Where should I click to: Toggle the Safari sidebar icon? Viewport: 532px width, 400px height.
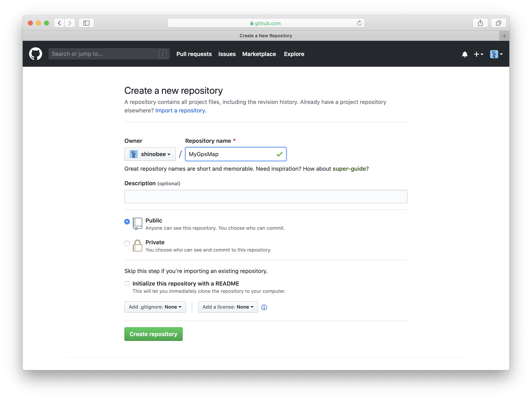pos(86,23)
